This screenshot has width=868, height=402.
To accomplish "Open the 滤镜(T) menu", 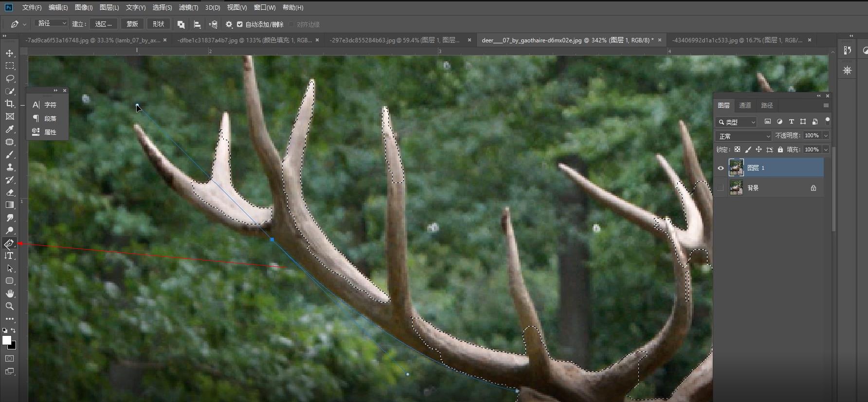I will pyautogui.click(x=188, y=7).
